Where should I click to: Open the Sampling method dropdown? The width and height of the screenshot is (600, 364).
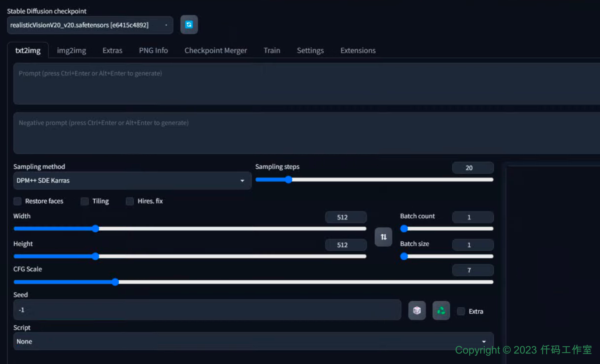(132, 180)
